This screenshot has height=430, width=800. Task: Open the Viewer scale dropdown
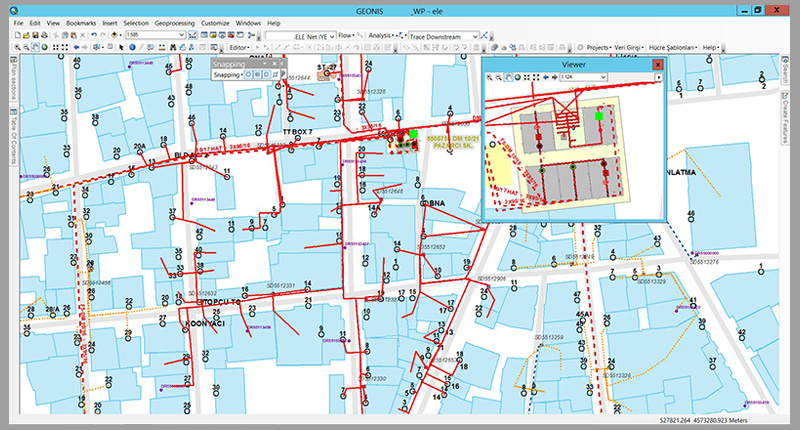603,77
